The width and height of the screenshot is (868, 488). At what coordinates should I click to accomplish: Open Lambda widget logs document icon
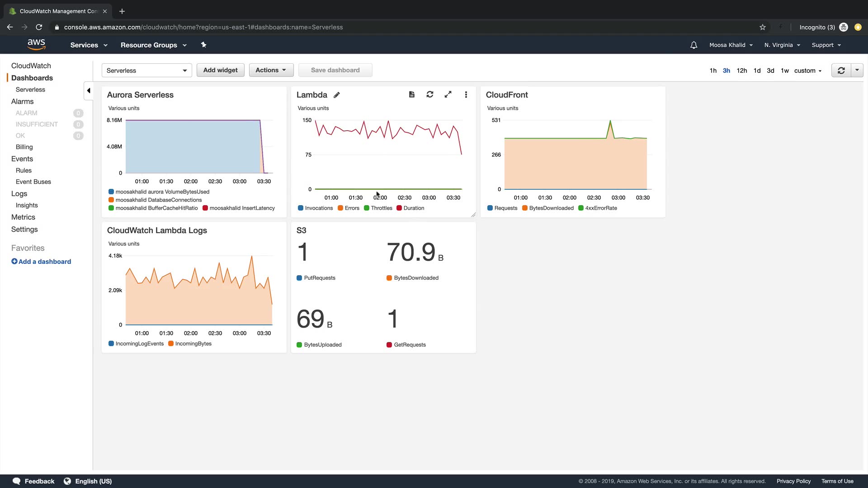[x=411, y=94]
